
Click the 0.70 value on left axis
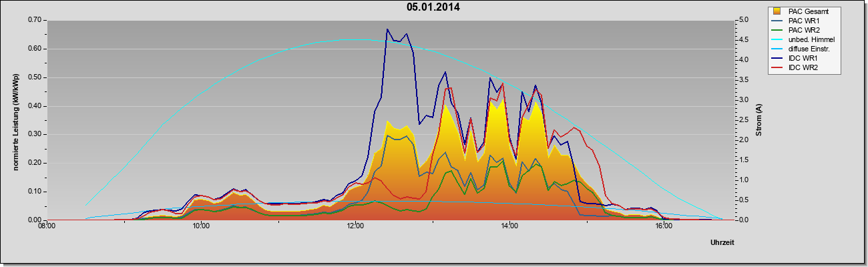tap(34, 20)
